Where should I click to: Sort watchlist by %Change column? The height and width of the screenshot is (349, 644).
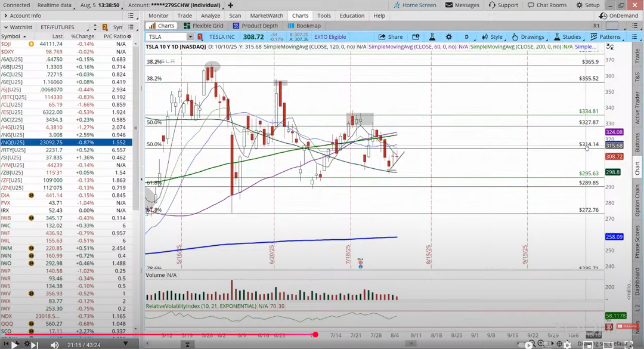[x=82, y=36]
